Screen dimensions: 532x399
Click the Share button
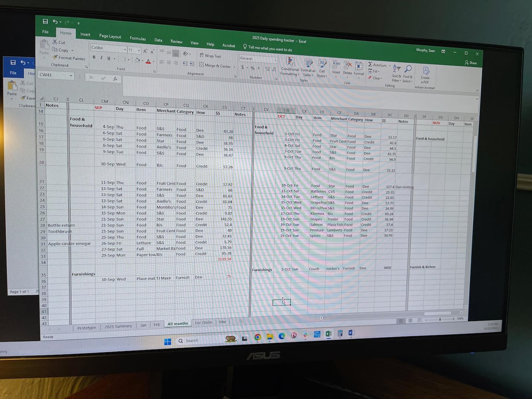pos(471,63)
